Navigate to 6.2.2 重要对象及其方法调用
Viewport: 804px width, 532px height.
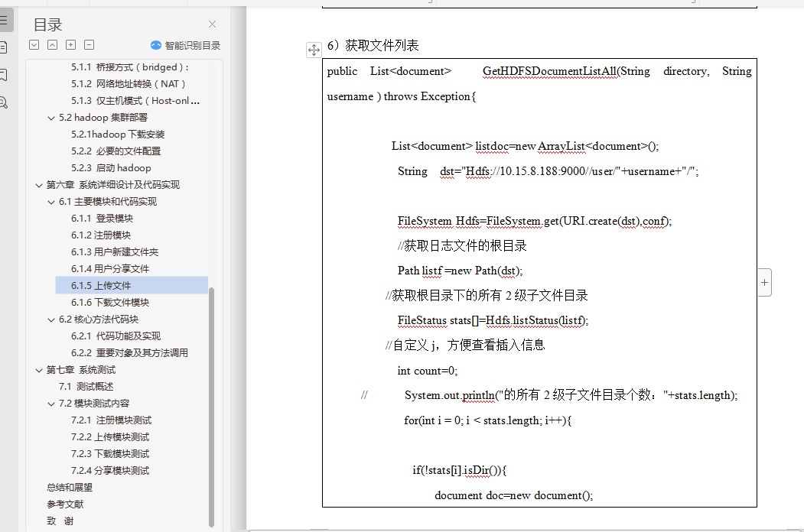click(130, 353)
